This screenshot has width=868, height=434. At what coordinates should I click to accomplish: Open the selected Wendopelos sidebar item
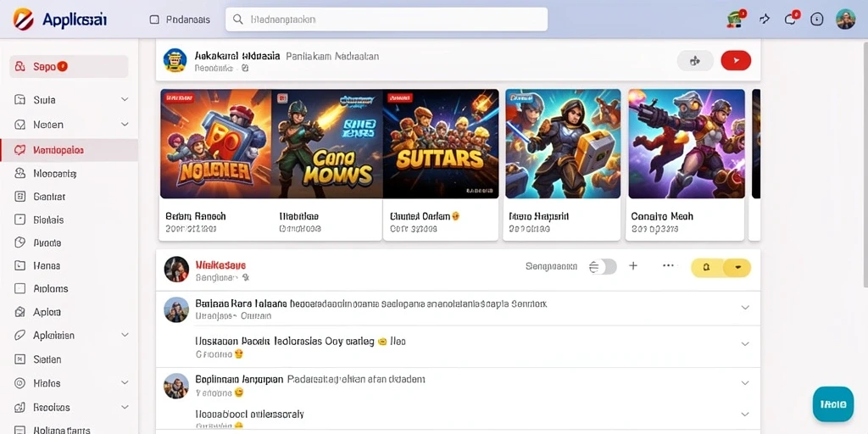tap(70, 150)
